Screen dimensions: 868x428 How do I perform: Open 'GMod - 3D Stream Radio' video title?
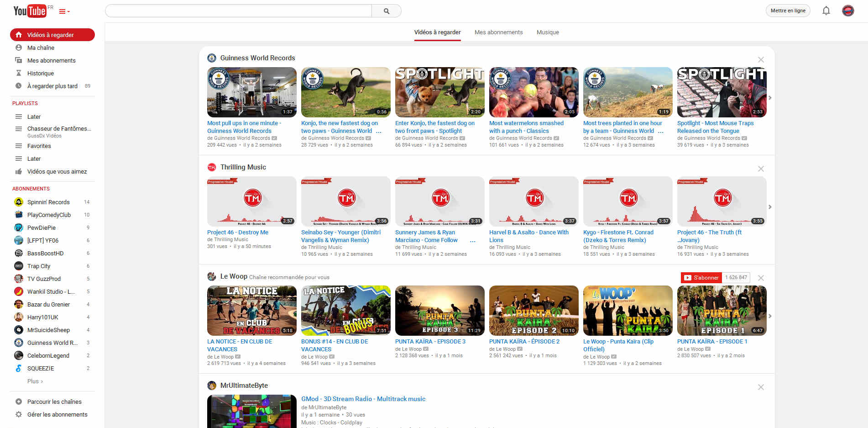363,399
